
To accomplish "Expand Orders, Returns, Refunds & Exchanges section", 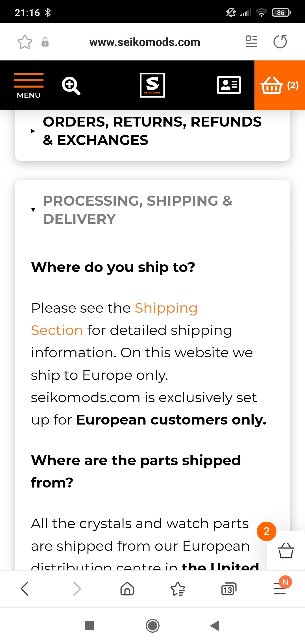I will pyautogui.click(x=152, y=131).
